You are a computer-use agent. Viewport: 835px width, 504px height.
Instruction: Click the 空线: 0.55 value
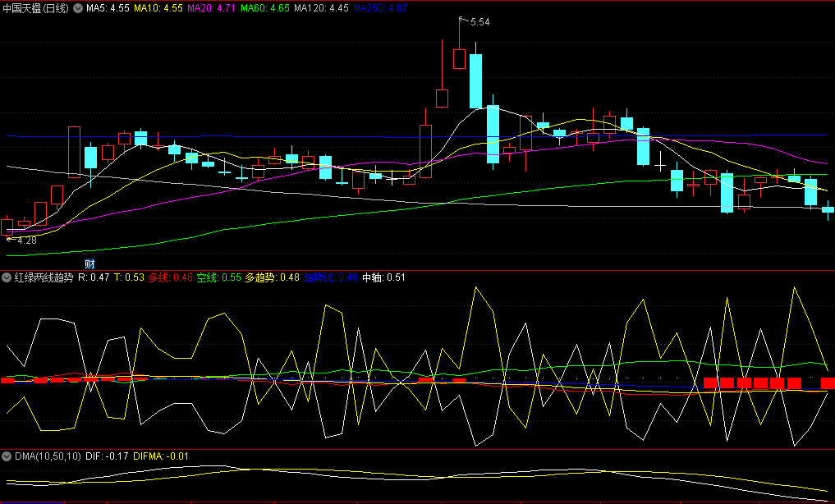[219, 277]
